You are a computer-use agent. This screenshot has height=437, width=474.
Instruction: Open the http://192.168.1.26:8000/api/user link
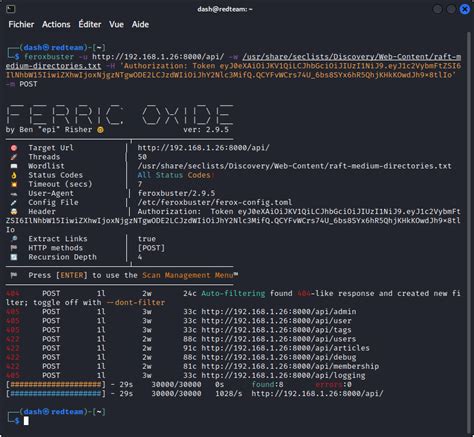276,321
